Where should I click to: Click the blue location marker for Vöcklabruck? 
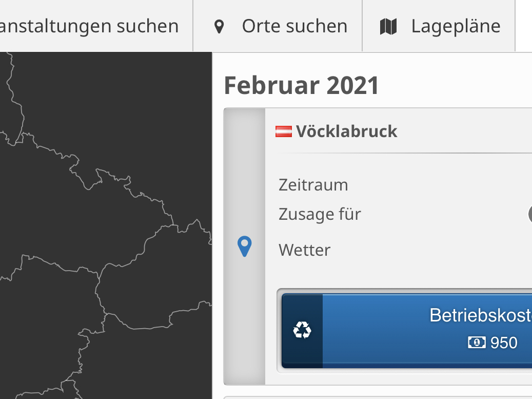tap(245, 246)
